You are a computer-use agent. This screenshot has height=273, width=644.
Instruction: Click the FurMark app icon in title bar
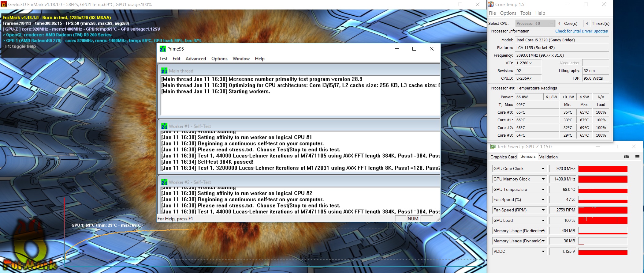[x=4, y=4]
